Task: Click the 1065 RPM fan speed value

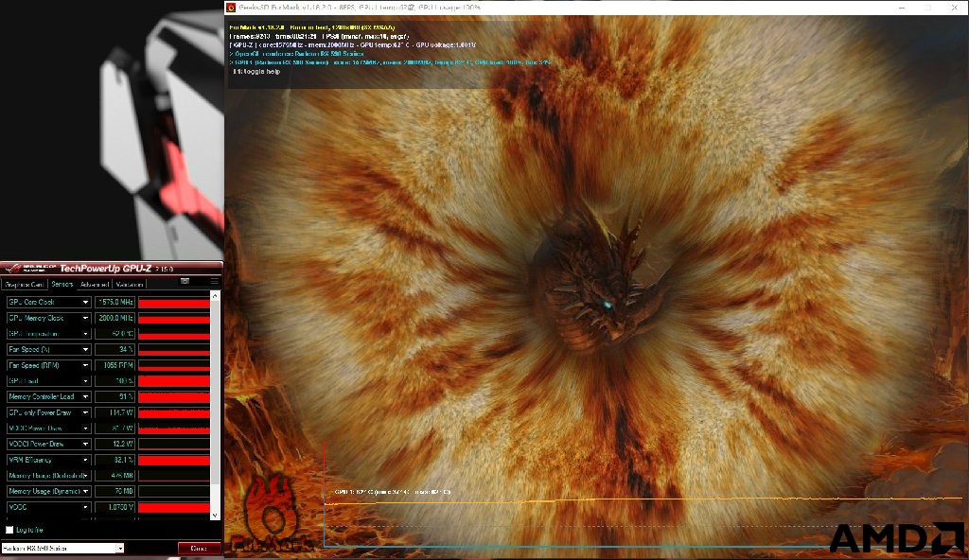Action: 115,365
